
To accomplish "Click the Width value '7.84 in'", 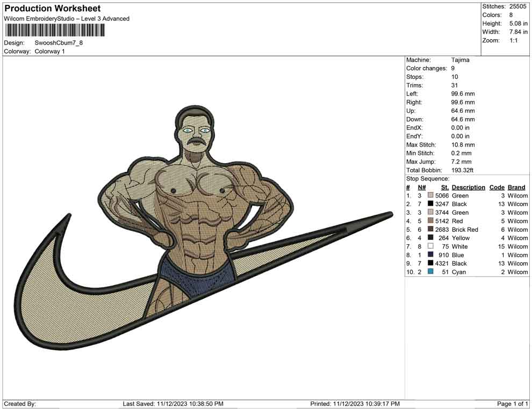I will coord(518,32).
